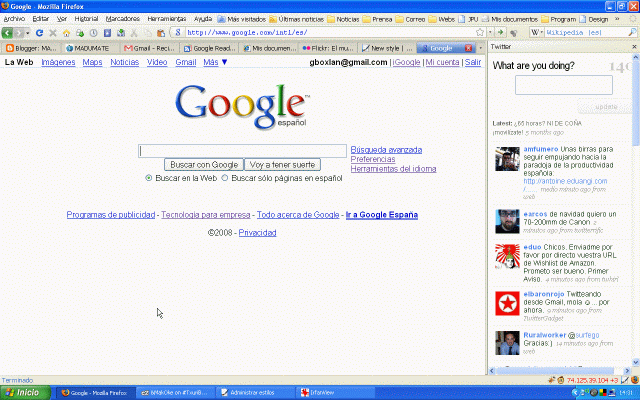Click the Paste clipboard icon
The width and height of the screenshot is (640, 400).
tap(161, 33)
